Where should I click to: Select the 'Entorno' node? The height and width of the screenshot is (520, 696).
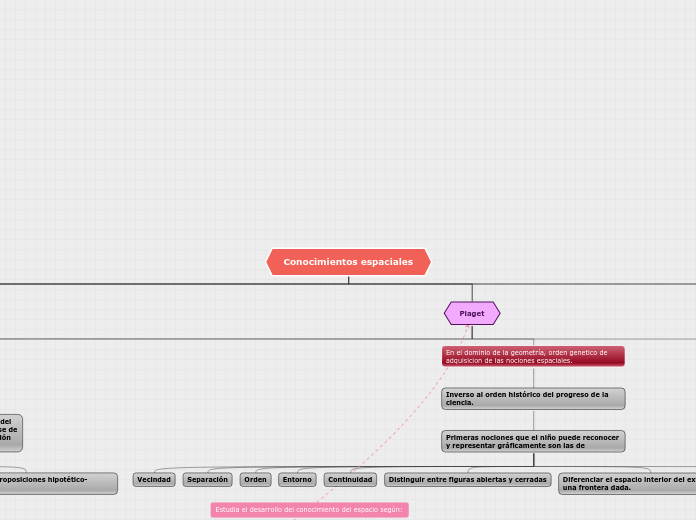tap(297, 480)
